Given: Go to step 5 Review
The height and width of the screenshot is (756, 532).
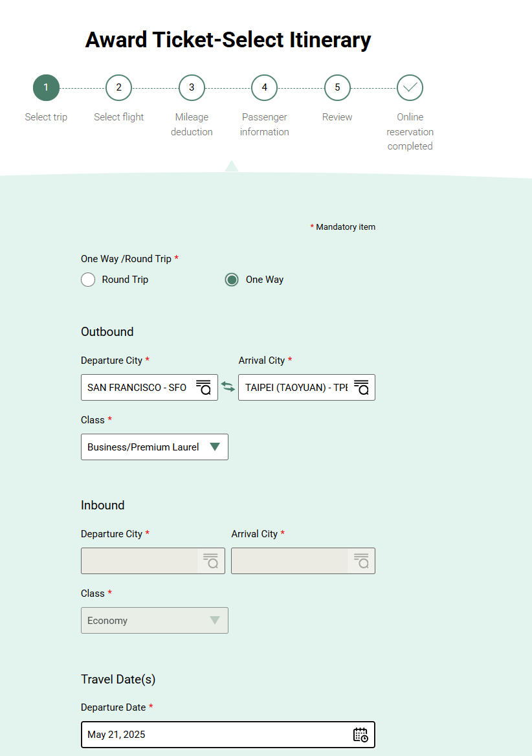Looking at the screenshot, I should click(337, 88).
